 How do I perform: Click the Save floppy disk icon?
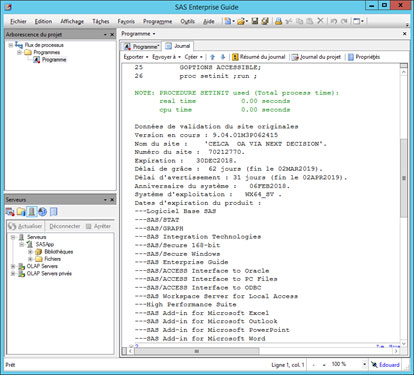[255, 21]
